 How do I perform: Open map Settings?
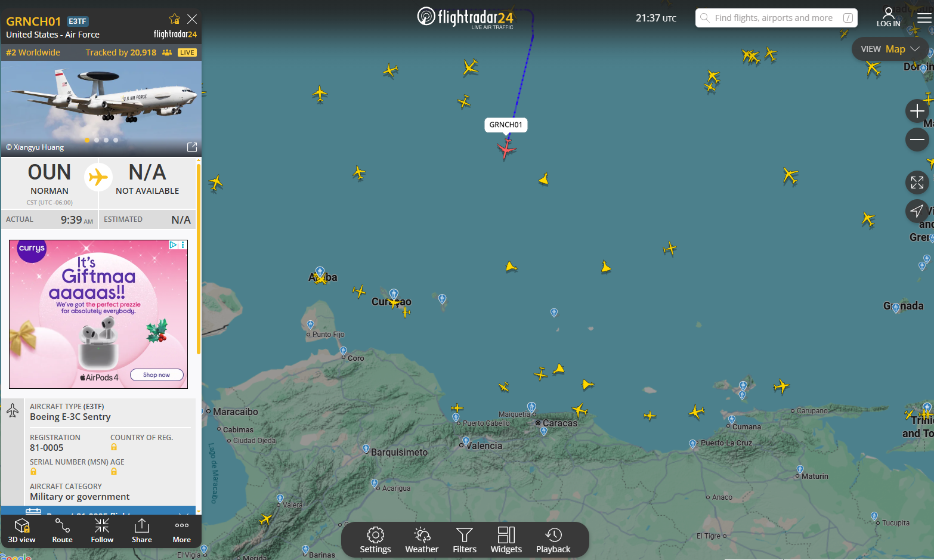[376, 540]
